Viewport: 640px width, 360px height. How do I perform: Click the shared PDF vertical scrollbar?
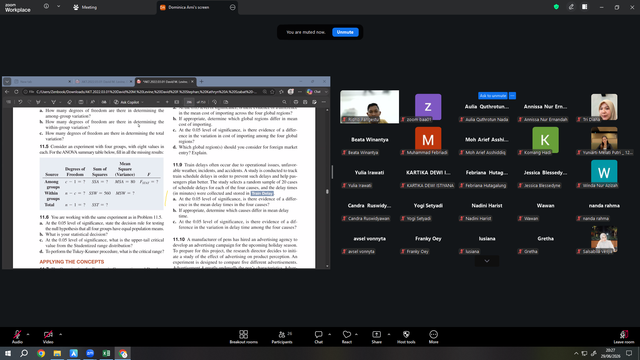pos(327,188)
